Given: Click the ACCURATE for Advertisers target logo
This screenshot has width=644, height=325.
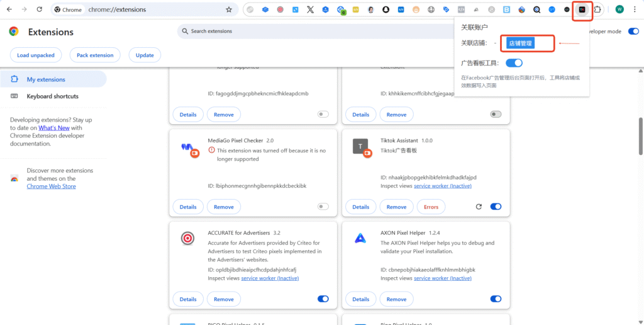Looking at the screenshot, I should (187, 238).
